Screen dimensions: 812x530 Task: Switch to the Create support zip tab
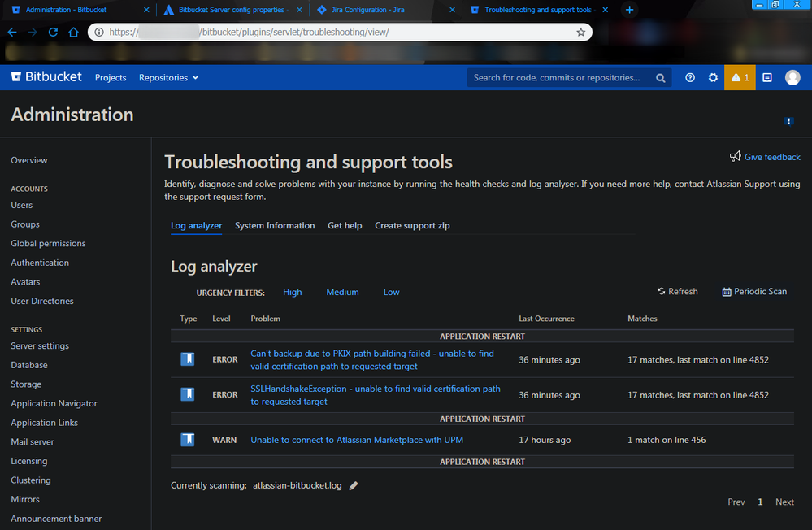click(412, 226)
